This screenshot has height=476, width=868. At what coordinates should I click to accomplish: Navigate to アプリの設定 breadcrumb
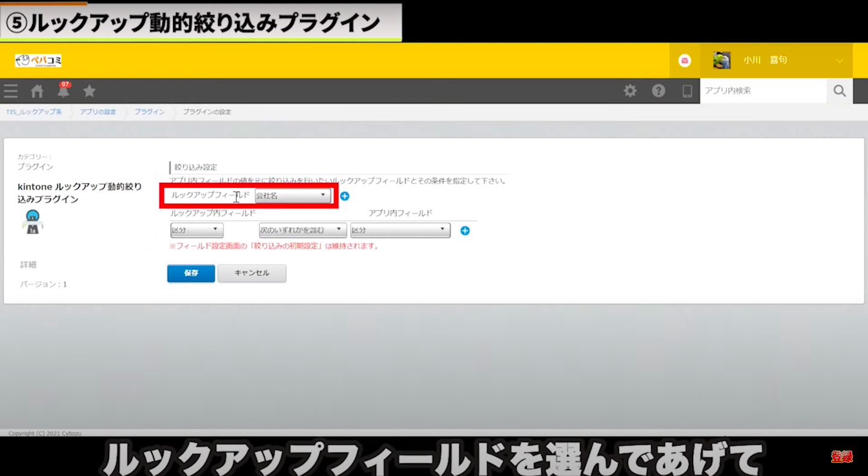(x=98, y=112)
